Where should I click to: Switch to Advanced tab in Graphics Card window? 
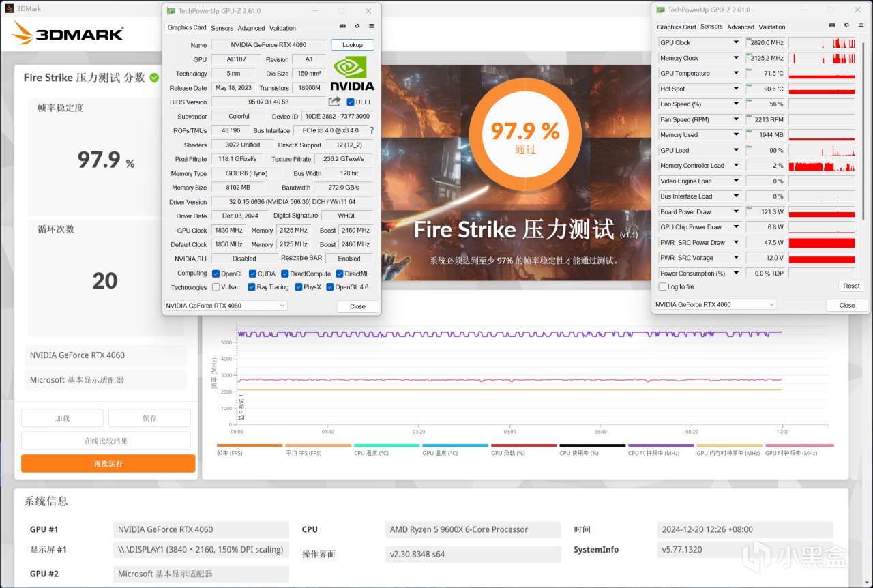(x=251, y=28)
